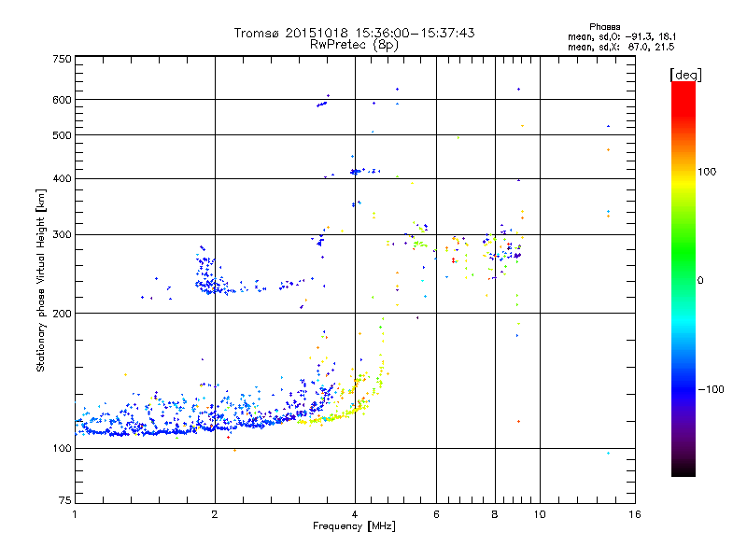This screenshot has width=747, height=560.
Task: Click the 'Frequency [MHz]' axis title
Action: point(354,526)
